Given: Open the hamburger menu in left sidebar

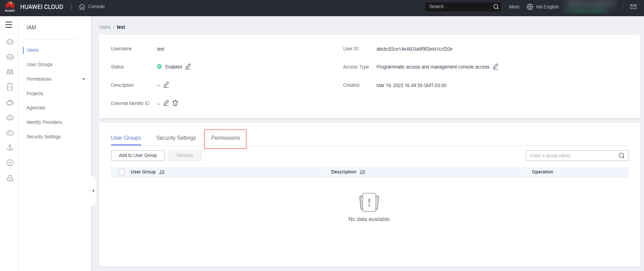Looking at the screenshot, I should pos(9,25).
